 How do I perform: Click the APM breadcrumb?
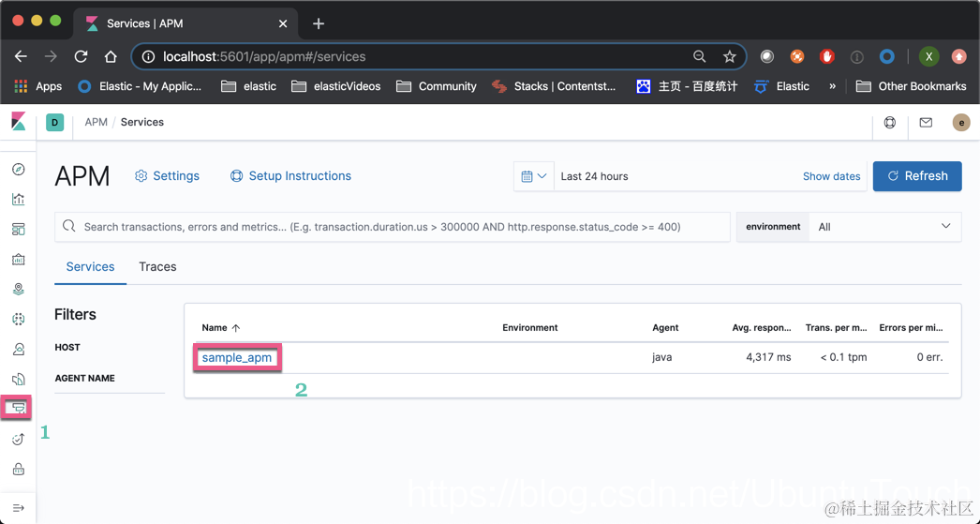point(97,122)
